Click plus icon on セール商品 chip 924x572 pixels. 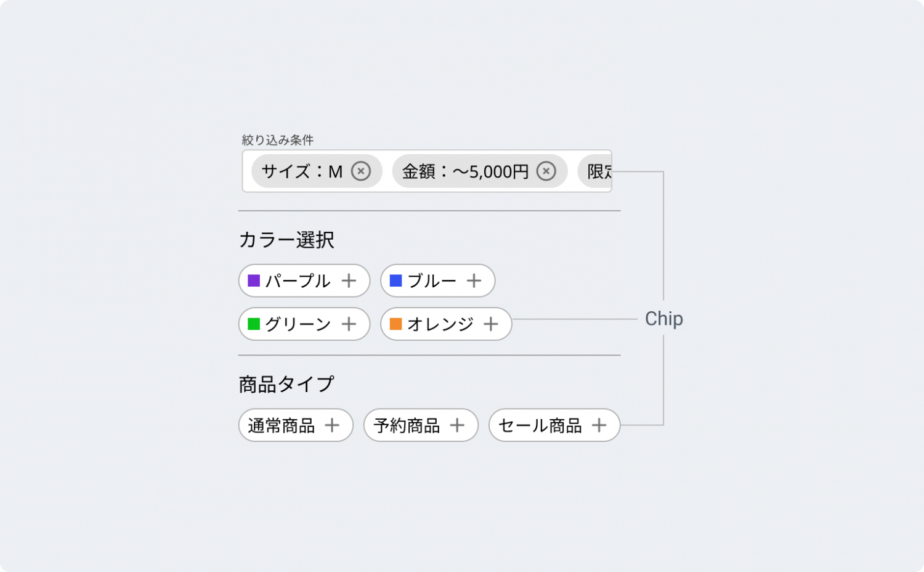pyautogui.click(x=599, y=425)
